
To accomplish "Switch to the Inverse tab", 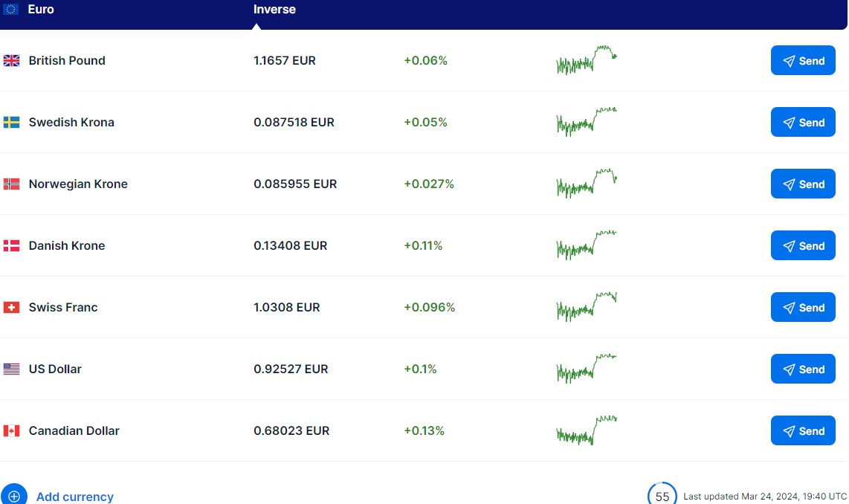I will pyautogui.click(x=274, y=10).
